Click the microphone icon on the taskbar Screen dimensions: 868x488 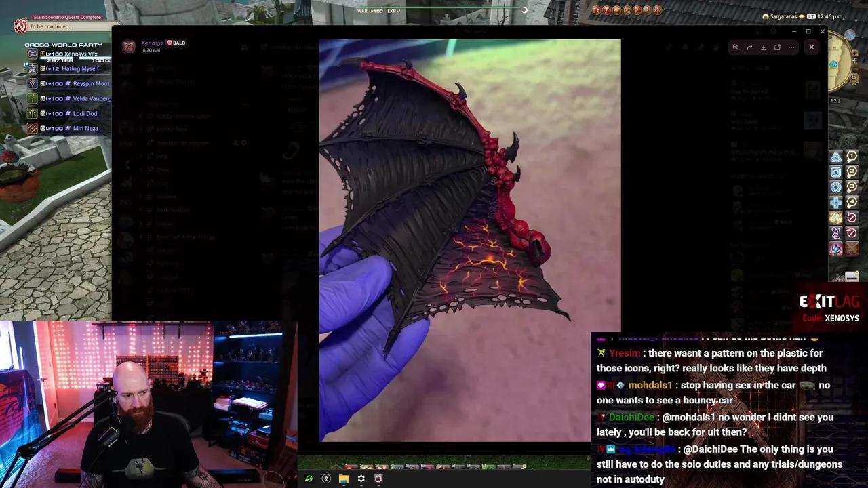[326, 479]
